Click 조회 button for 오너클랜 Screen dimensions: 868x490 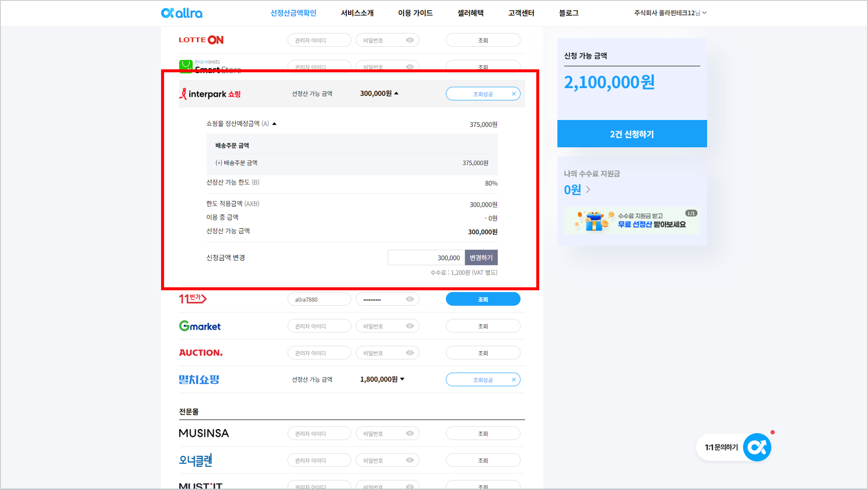point(483,460)
